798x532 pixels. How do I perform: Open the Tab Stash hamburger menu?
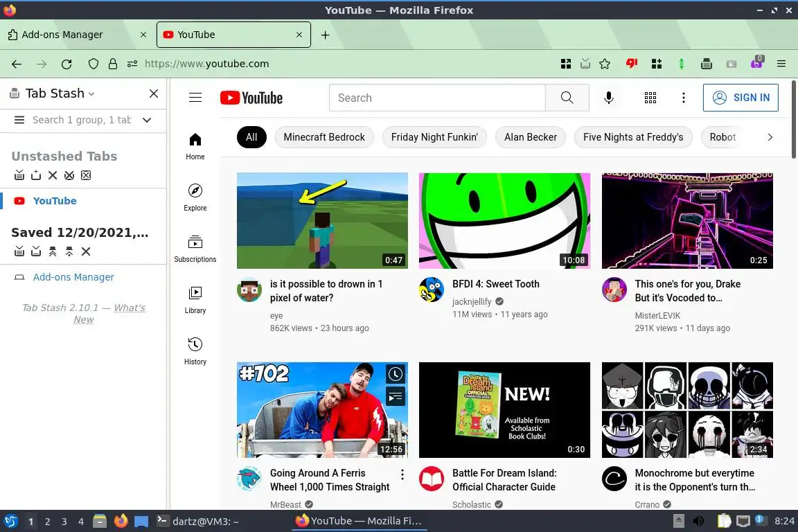[x=19, y=120]
